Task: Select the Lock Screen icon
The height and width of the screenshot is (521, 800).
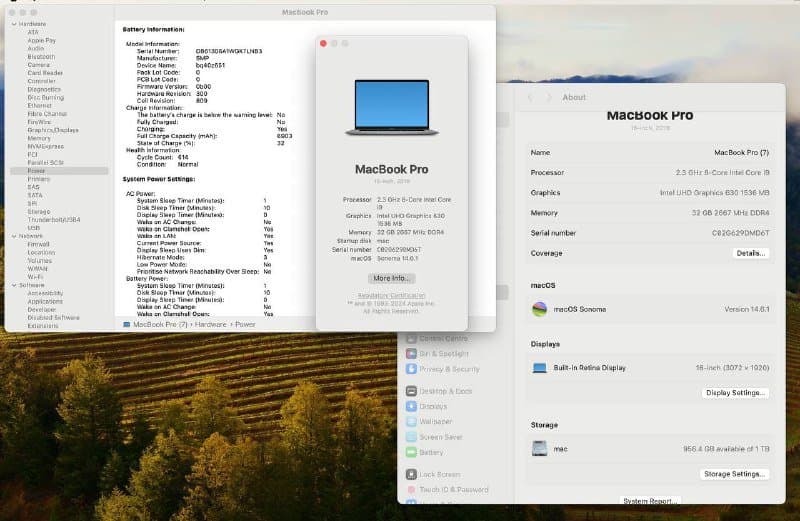Action: click(411, 474)
